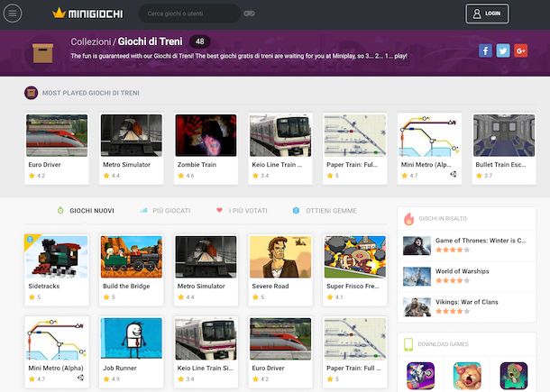Image resolution: width=550 pixels, height=392 pixels.
Task: Click the 'Most Played Giochi di Treni' heading
Action: 91,93
